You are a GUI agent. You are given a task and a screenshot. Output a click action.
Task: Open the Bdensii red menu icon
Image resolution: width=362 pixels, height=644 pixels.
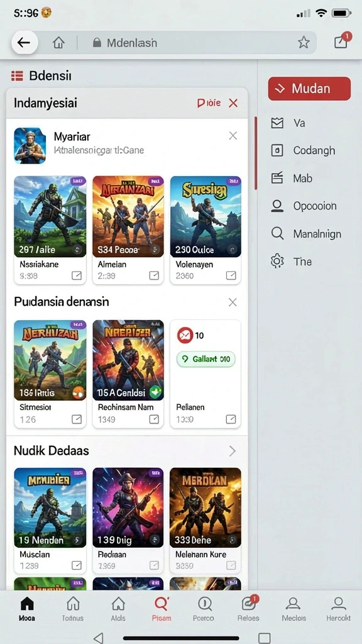(17, 75)
